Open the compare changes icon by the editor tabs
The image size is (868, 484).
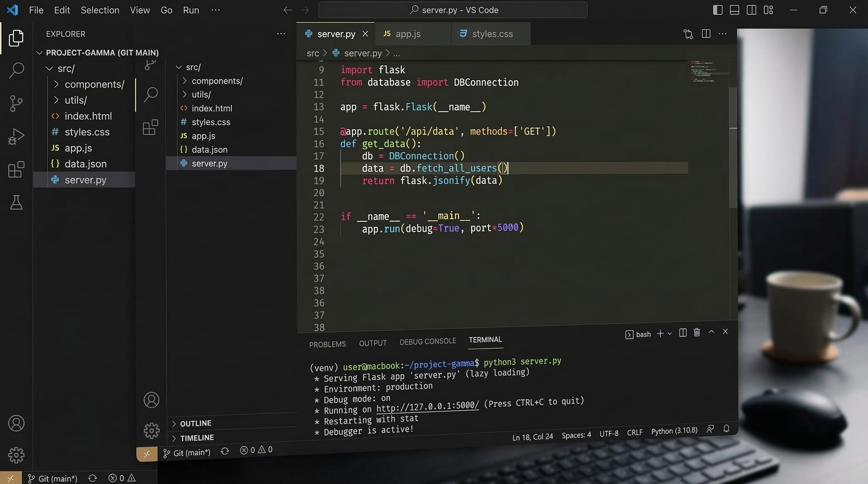click(x=688, y=34)
